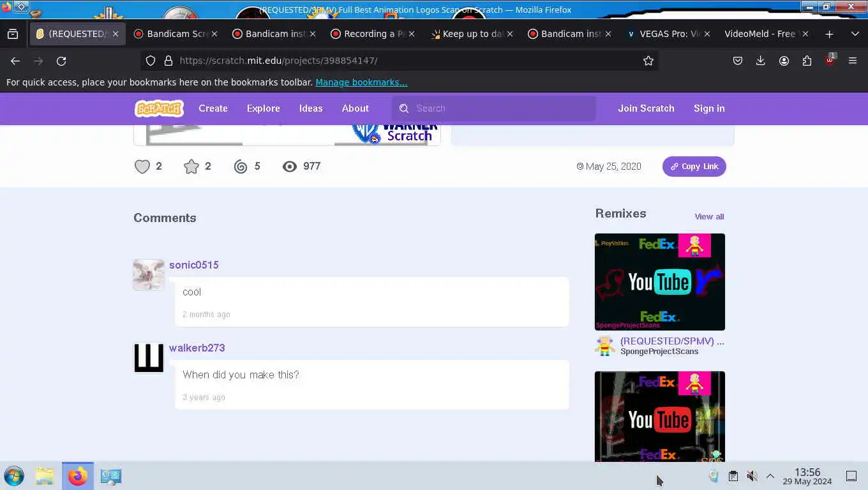Click the SpongeProjectScans author avatar
The image size is (868, 490).
pos(605,346)
